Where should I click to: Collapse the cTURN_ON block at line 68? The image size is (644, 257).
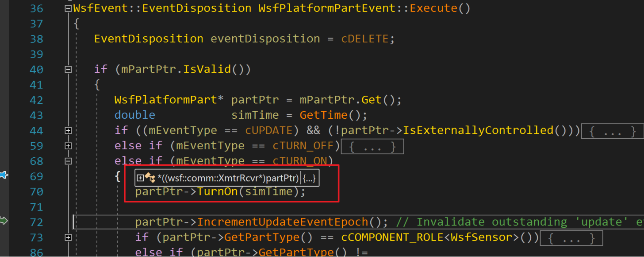(68, 161)
